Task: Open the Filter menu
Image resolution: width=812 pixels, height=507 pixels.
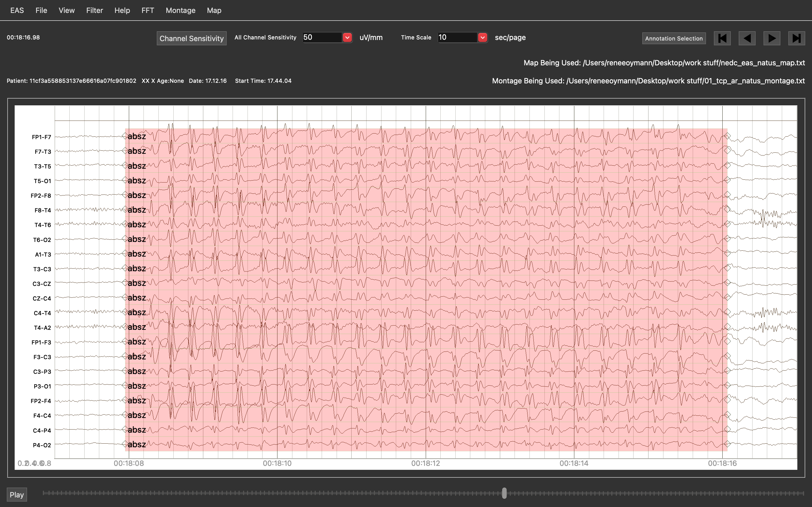Action: [94, 10]
